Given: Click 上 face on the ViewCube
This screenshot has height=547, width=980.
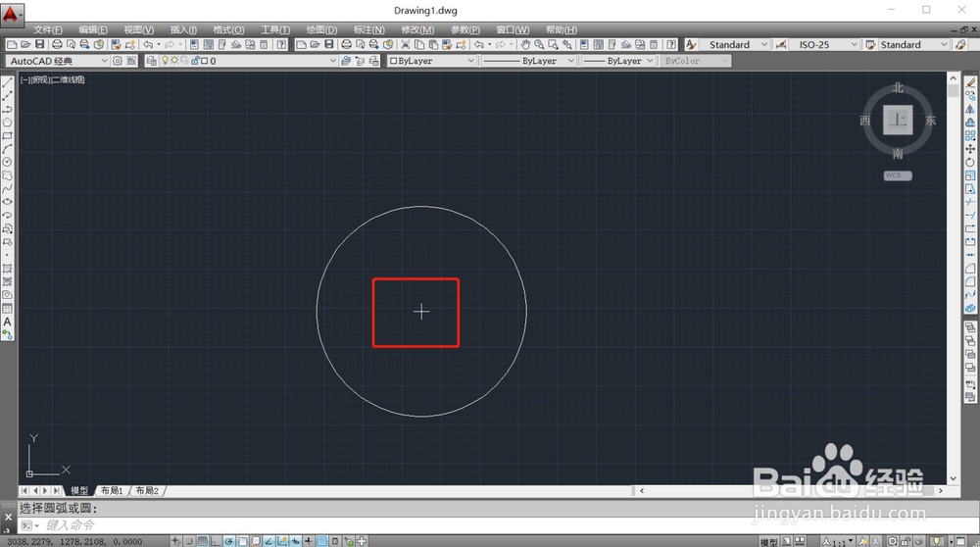Looking at the screenshot, I should [898, 120].
